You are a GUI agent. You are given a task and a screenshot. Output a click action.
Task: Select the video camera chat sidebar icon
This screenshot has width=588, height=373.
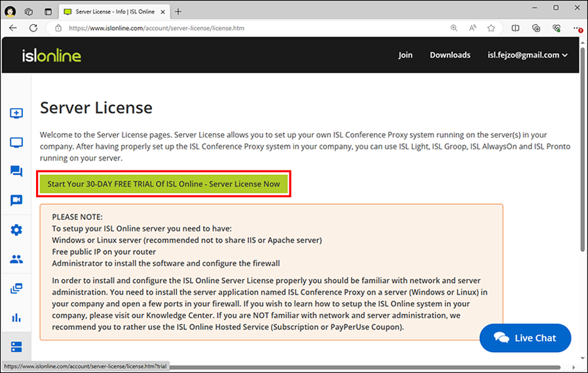[x=16, y=201]
